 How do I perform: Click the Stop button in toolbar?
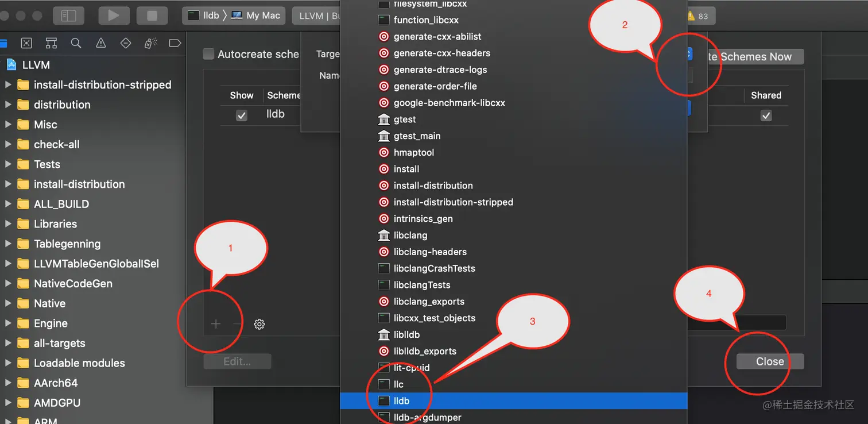152,16
